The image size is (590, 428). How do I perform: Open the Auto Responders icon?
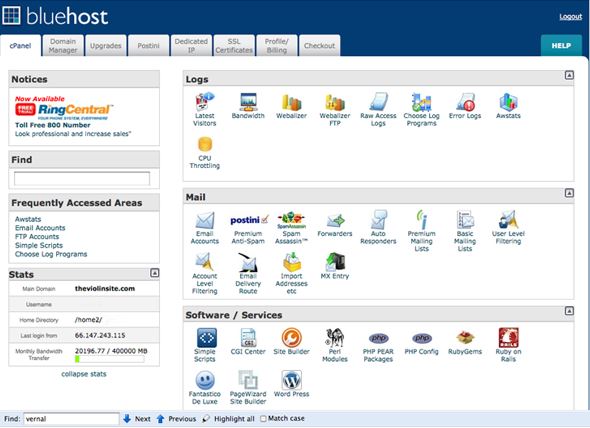(x=378, y=220)
